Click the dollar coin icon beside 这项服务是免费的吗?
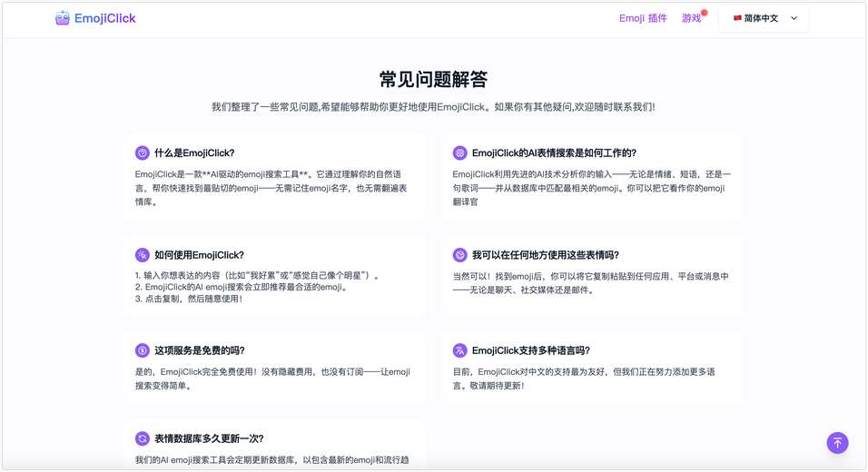 point(143,350)
